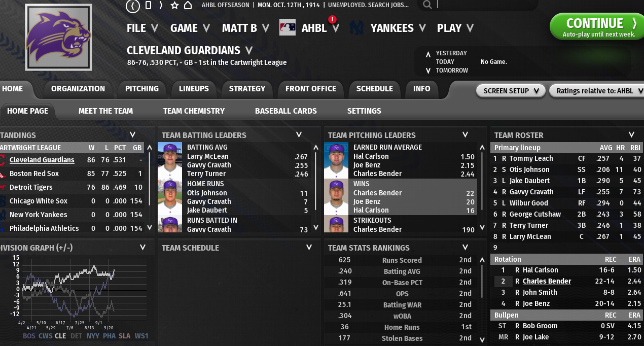
Task: Toggle the BOS line in the division graph legend
Action: click(29, 336)
